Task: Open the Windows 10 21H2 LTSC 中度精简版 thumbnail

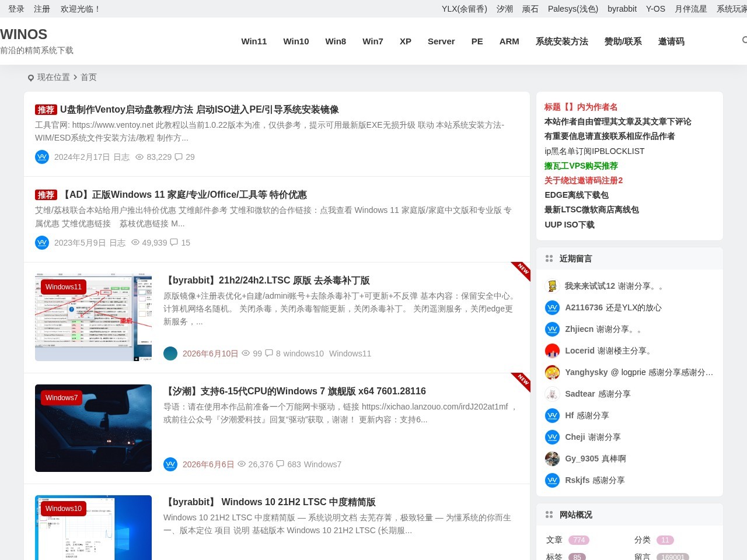Action: tap(93, 527)
